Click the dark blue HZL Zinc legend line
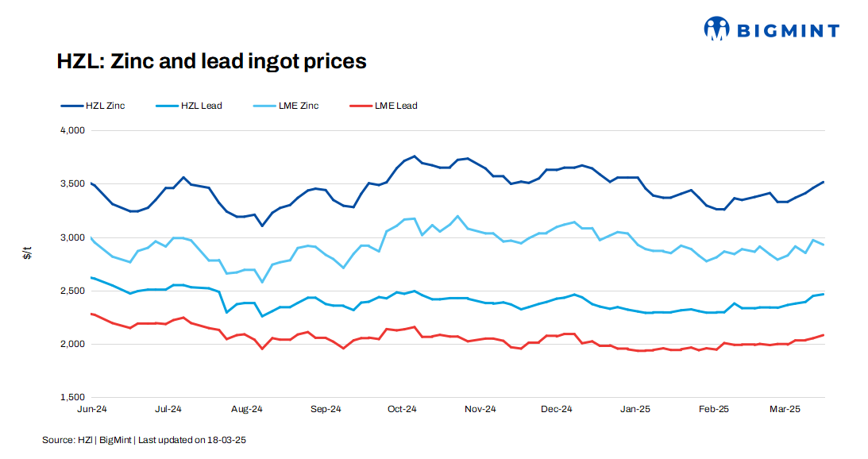Screen dimensions: 868x459 coord(71,106)
